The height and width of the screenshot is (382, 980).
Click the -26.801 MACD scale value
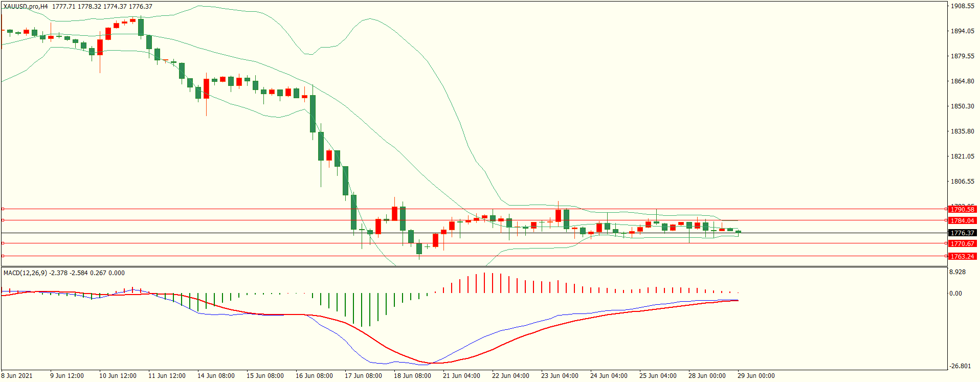[960, 366]
